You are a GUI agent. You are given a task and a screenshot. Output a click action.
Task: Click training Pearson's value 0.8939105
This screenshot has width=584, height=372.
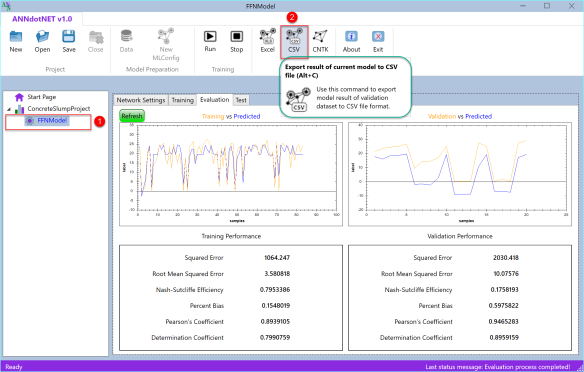click(275, 322)
